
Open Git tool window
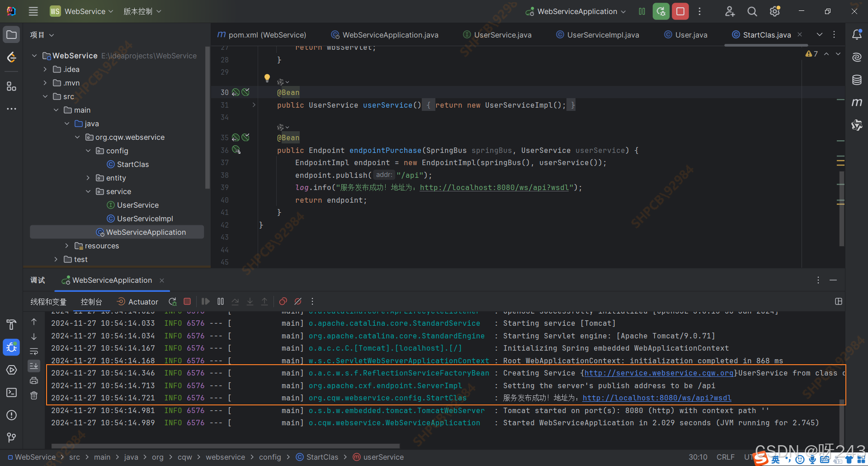(12, 437)
